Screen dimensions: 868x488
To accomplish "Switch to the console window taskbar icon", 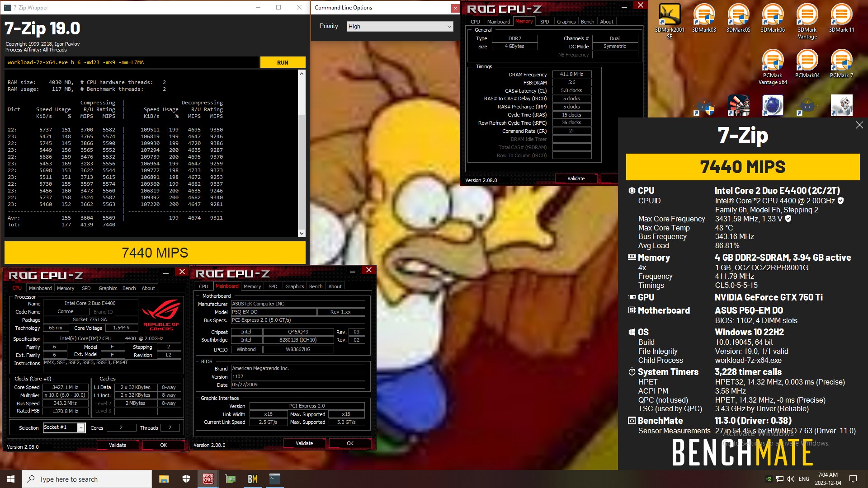I will point(275,479).
